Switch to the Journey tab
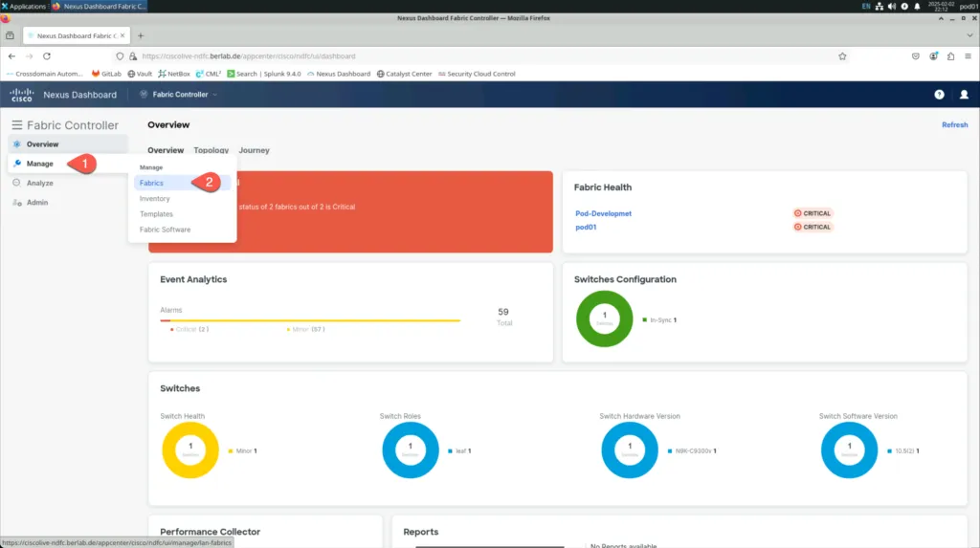 254,150
